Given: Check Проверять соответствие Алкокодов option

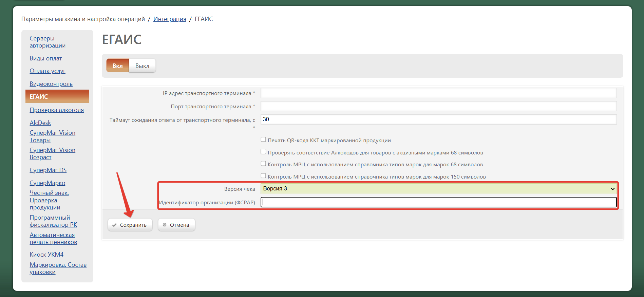Looking at the screenshot, I should (x=263, y=152).
